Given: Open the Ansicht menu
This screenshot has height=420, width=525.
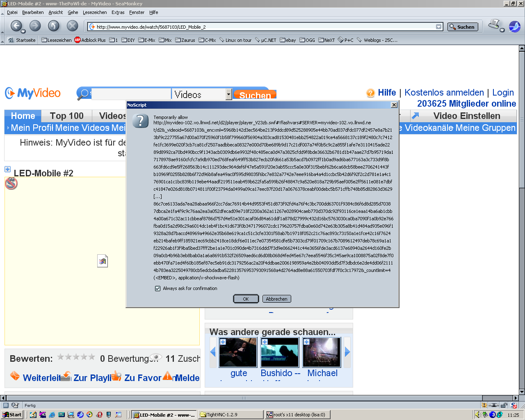Looking at the screenshot, I should pos(56,12).
